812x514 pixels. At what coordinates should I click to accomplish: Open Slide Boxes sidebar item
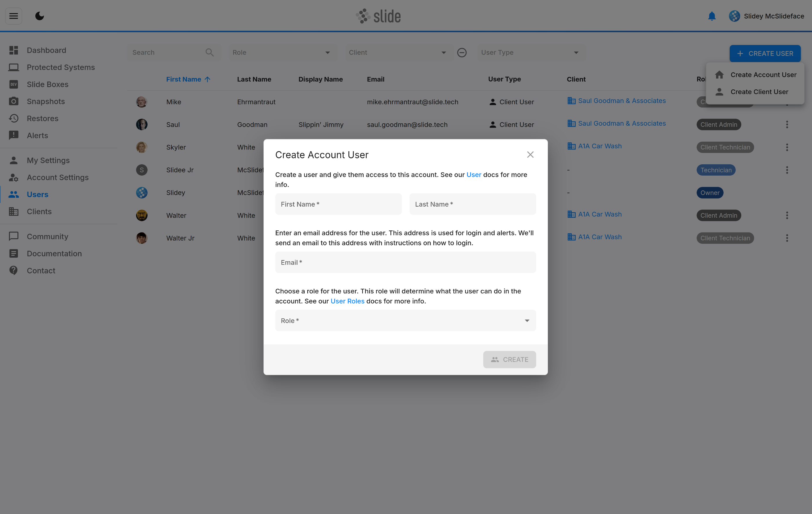(x=48, y=84)
